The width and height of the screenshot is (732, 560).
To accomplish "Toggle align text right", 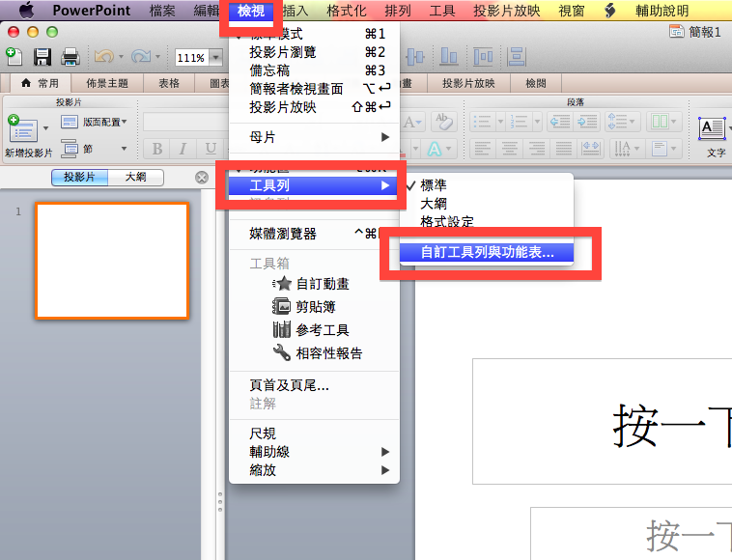I will (536, 150).
